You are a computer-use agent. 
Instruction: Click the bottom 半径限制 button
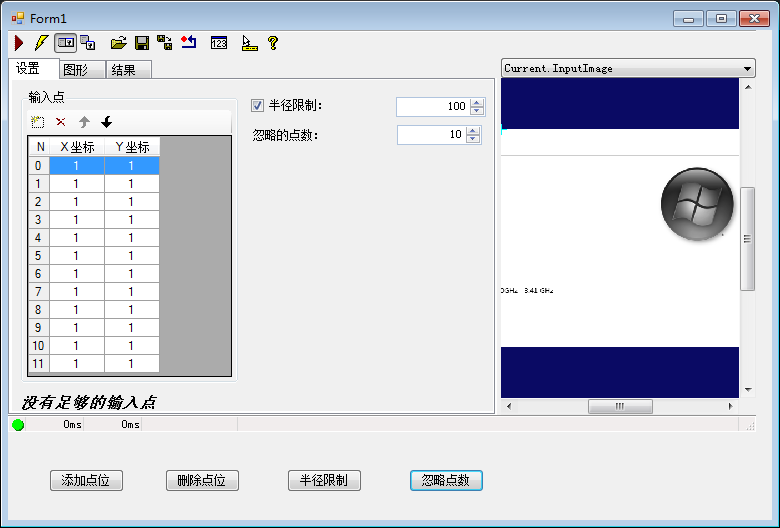click(324, 481)
